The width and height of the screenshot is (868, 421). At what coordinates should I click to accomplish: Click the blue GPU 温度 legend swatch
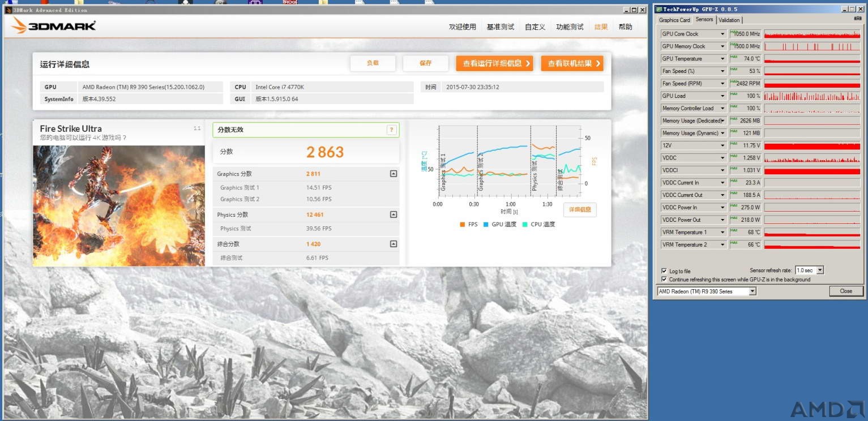pyautogui.click(x=486, y=225)
